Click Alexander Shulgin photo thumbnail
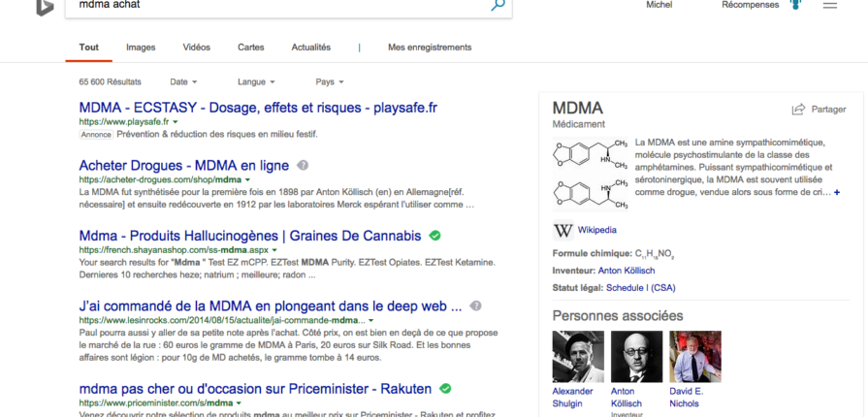Screen dimensions: 868x417 (578, 357)
